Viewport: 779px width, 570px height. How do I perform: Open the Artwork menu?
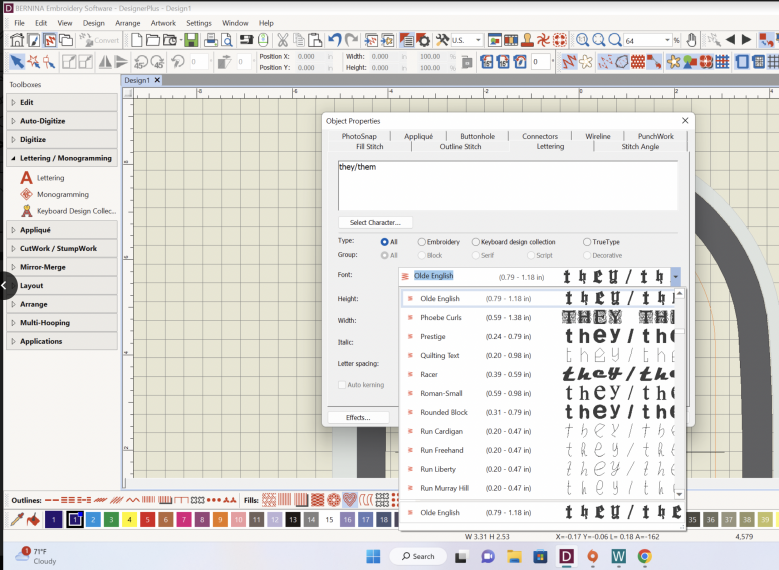click(x=162, y=22)
